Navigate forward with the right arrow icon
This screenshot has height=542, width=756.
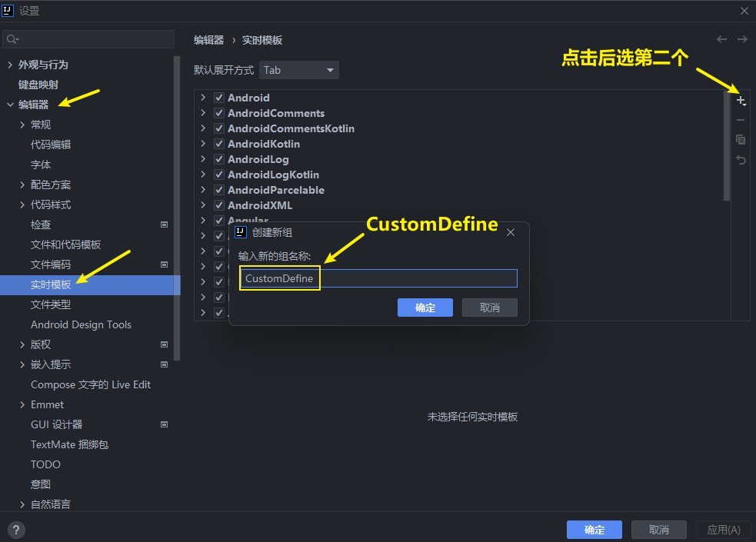click(x=742, y=39)
